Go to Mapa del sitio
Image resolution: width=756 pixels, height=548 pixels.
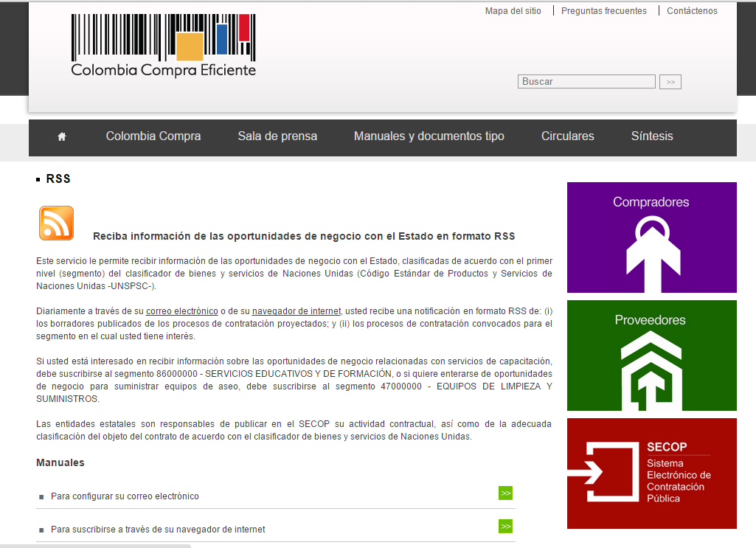tap(513, 11)
